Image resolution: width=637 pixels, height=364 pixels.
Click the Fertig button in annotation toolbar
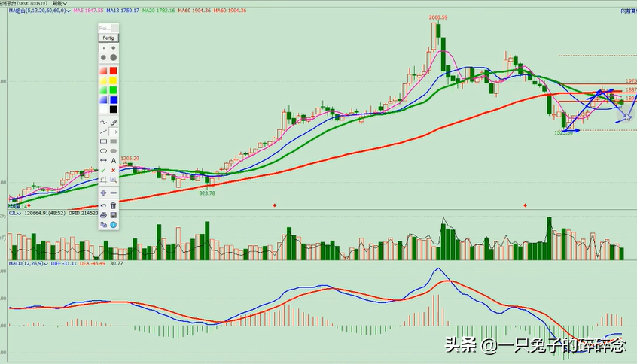pos(108,38)
